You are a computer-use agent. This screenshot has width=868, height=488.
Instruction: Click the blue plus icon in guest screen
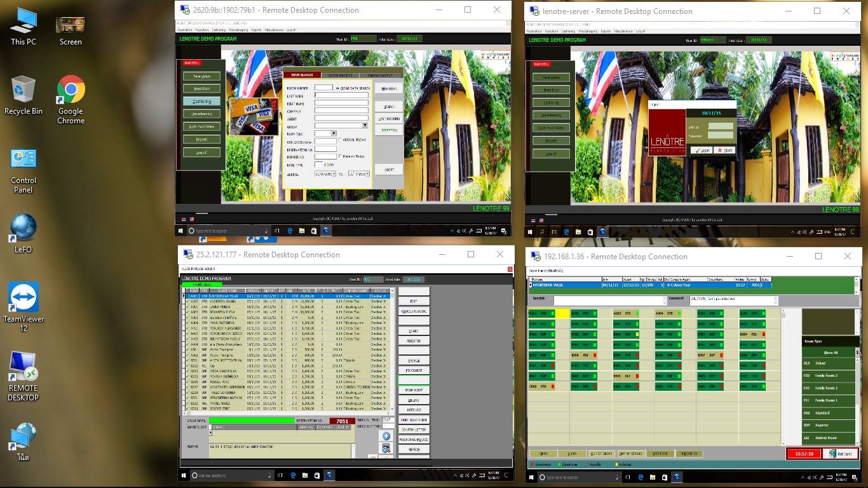[386, 436]
